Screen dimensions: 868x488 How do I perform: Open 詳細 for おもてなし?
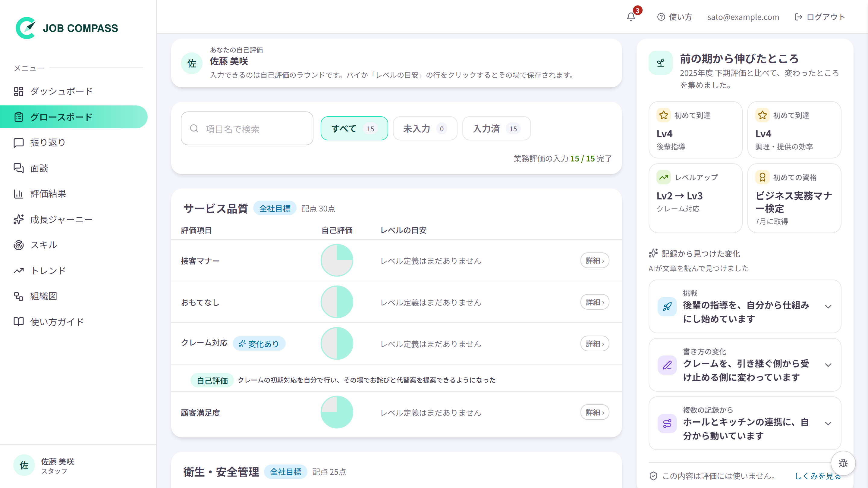point(595,302)
